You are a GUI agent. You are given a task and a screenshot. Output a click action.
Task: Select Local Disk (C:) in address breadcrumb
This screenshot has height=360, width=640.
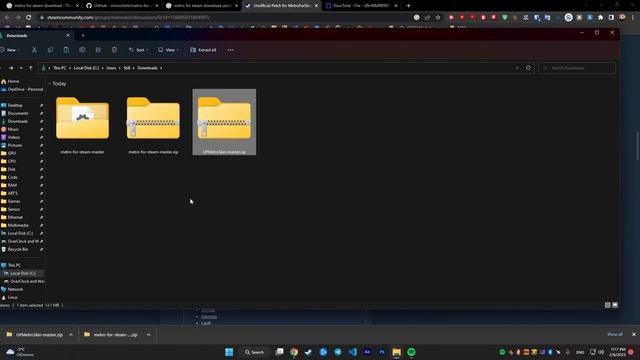[86, 68]
